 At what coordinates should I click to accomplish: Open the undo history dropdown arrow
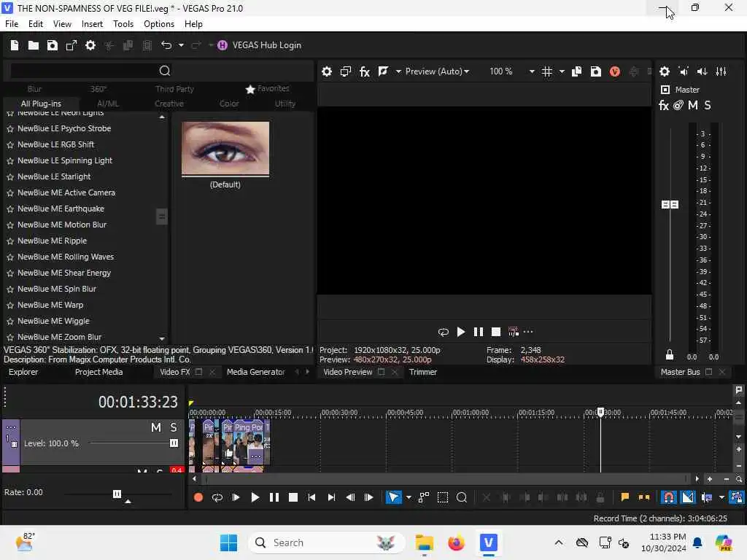click(181, 45)
